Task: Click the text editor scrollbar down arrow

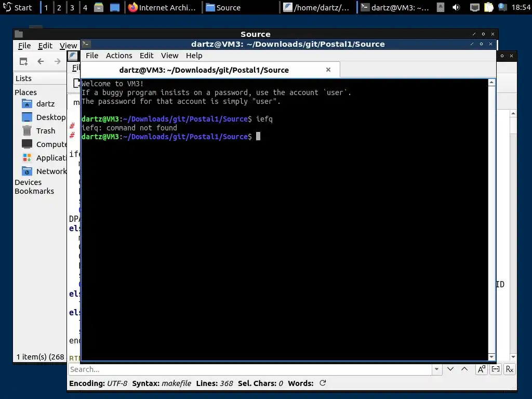Action: coord(513,356)
